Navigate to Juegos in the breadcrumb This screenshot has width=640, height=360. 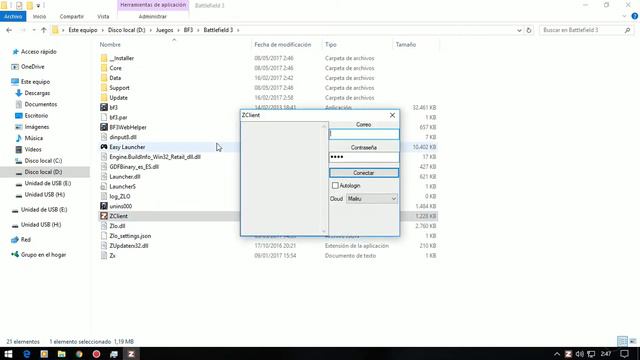164,30
